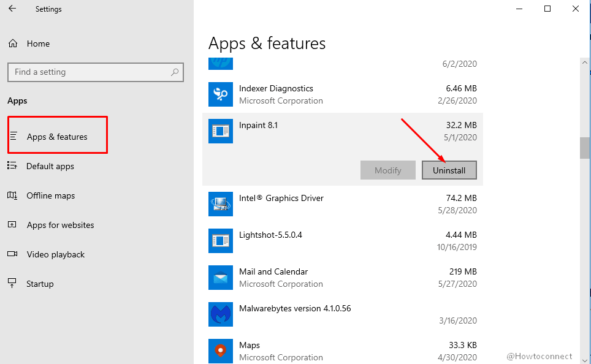Select the Intel Graphics Driver entry
The width and height of the screenshot is (591, 364).
pyautogui.click(x=281, y=198)
